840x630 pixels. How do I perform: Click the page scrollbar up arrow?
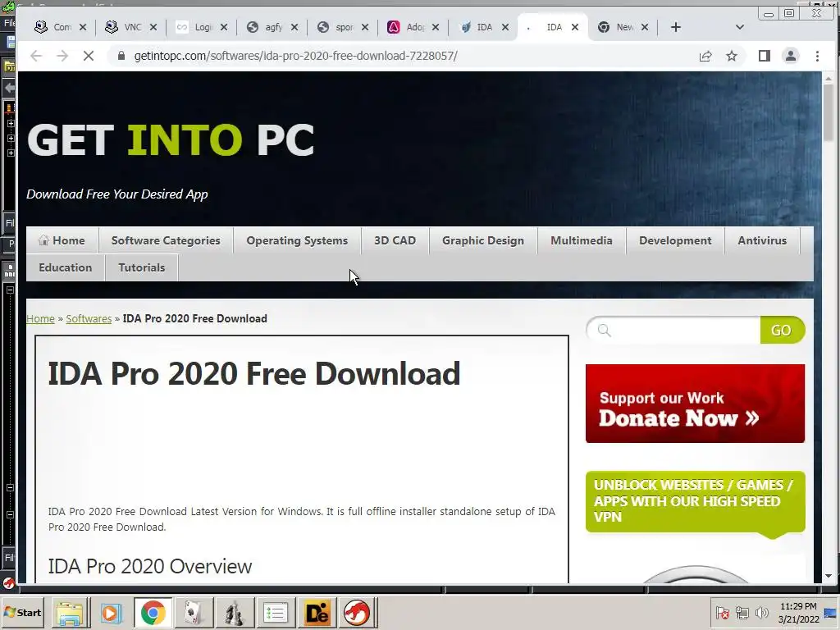(x=829, y=78)
